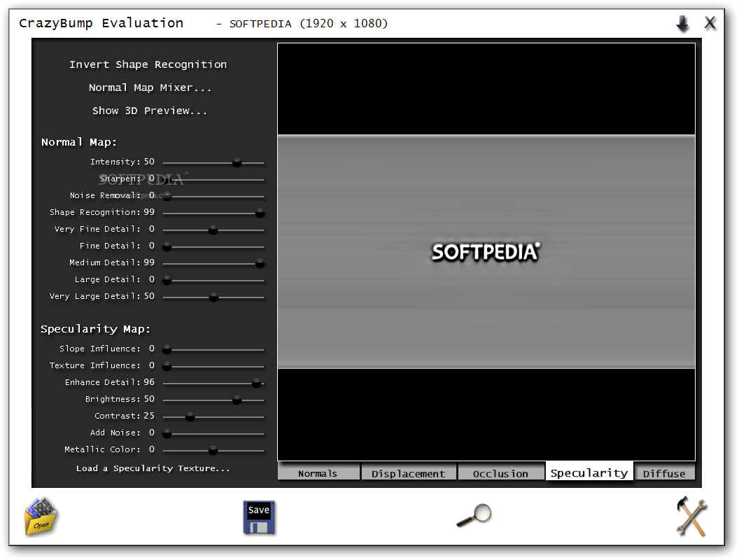Click Invert Shape Recognition
The width and height of the screenshot is (739, 560).
tap(148, 64)
